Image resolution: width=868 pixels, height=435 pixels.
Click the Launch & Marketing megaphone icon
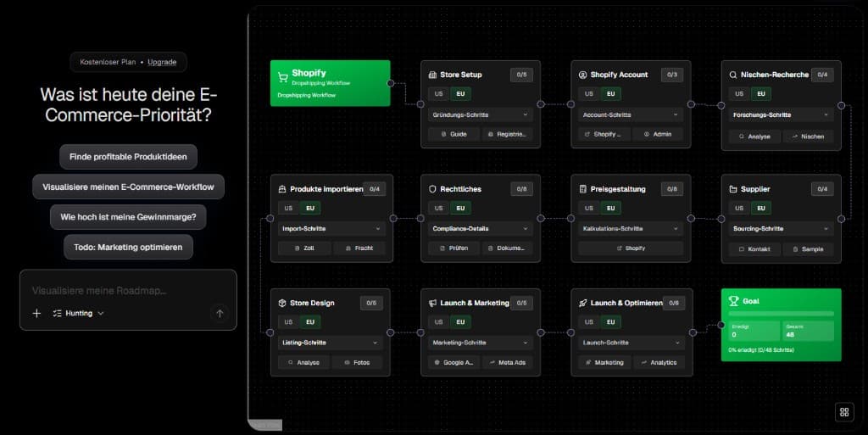coord(433,304)
